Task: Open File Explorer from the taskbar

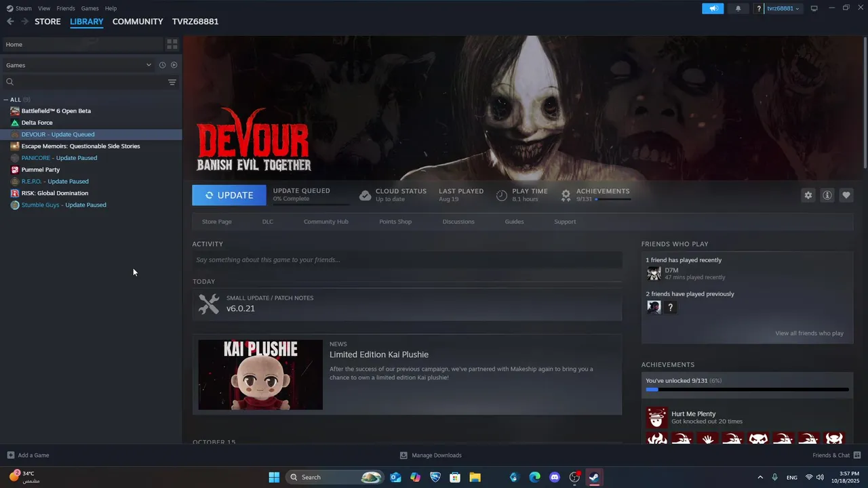Action: (x=475, y=477)
